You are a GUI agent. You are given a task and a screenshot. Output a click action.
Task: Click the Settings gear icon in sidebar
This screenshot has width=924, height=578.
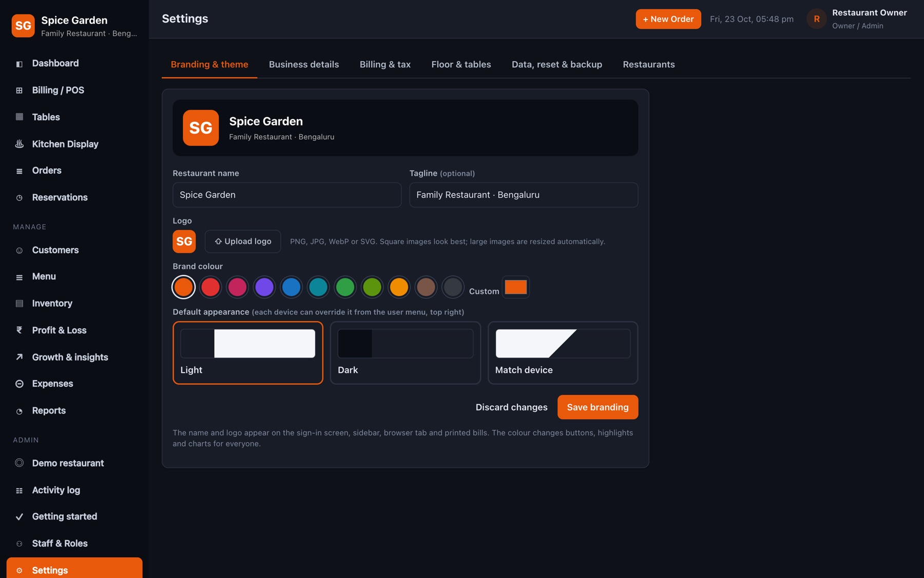click(x=20, y=571)
